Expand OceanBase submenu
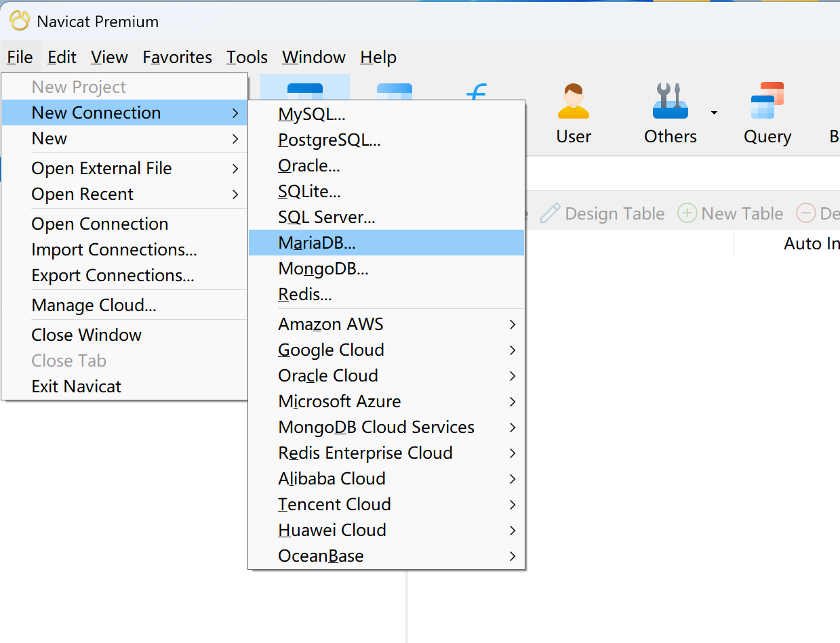Screen dimensions: 840x643 click(x=386, y=556)
